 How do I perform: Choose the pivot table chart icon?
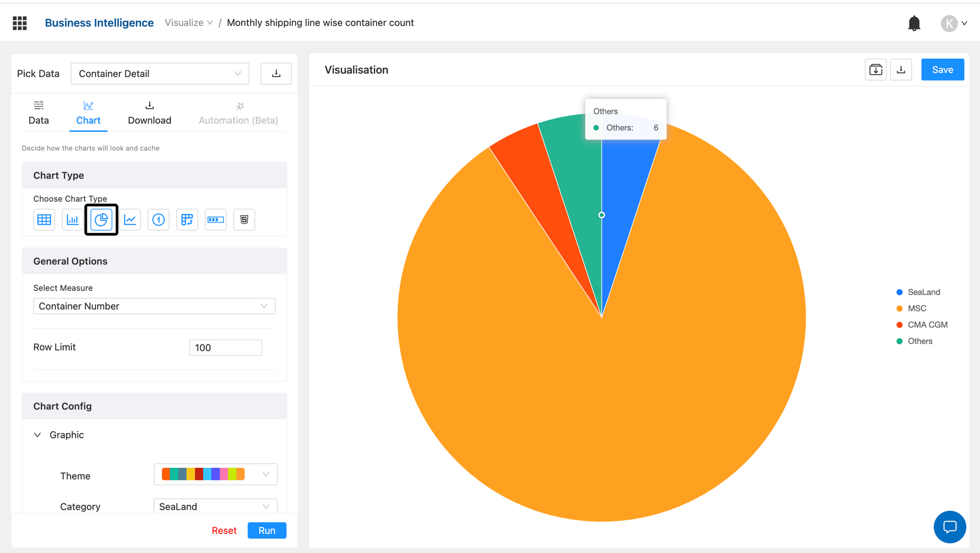(187, 220)
